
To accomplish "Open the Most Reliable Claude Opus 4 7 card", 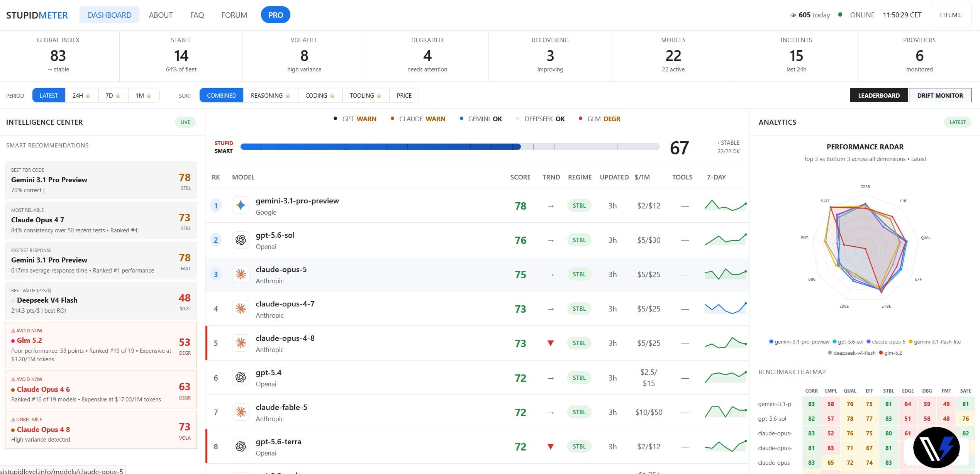I will point(101,220).
